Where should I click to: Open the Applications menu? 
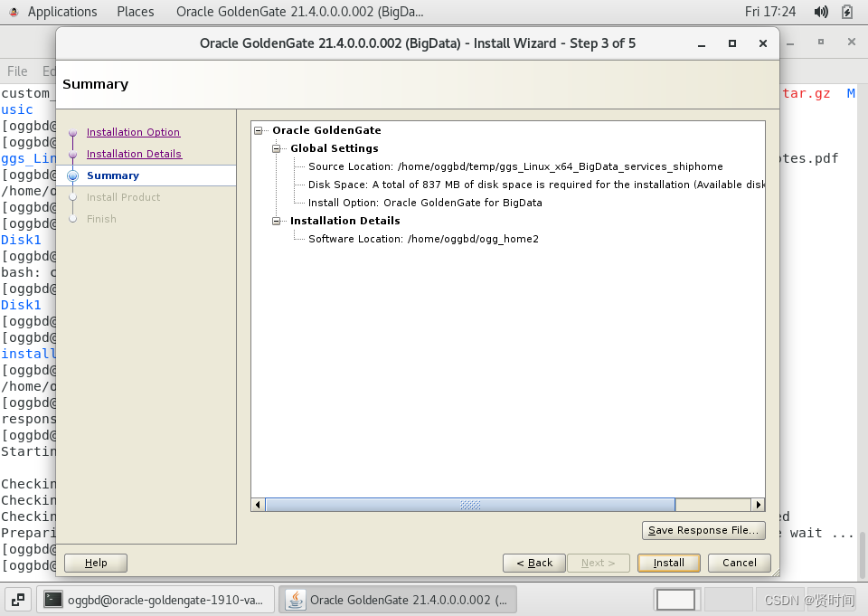pos(62,12)
